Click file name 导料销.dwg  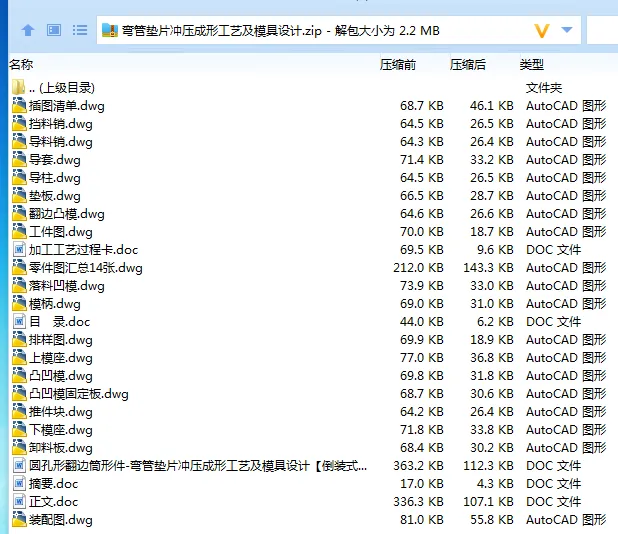click(61, 141)
